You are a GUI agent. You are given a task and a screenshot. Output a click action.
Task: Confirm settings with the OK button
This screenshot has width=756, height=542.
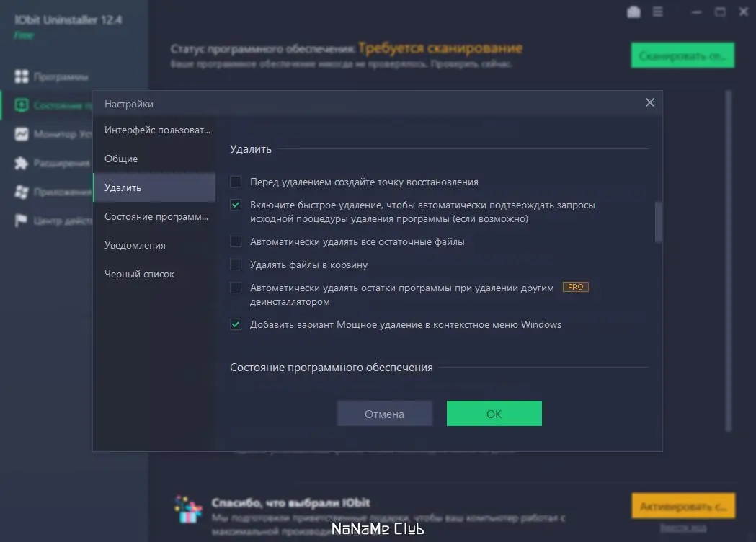coord(494,414)
